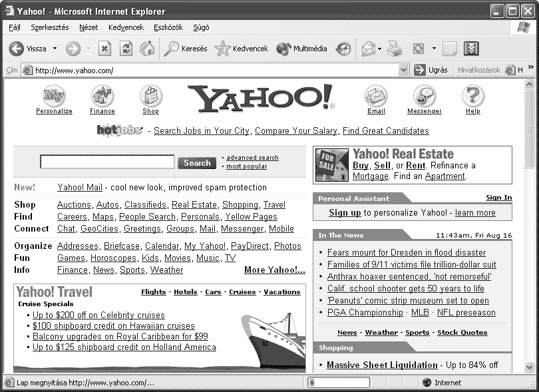Click the Forward arrow button
This screenshot has width=539, height=392.
pyautogui.click(x=73, y=49)
